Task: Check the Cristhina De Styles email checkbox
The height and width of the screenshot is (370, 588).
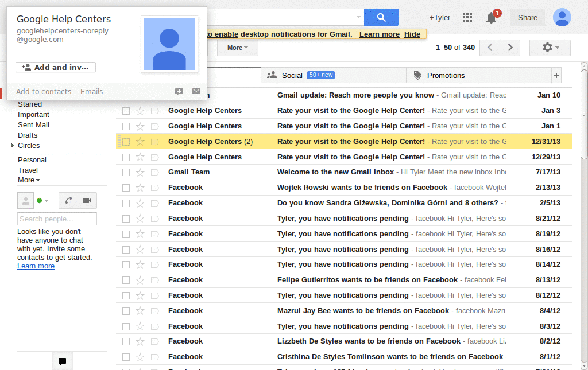Action: [x=126, y=357]
